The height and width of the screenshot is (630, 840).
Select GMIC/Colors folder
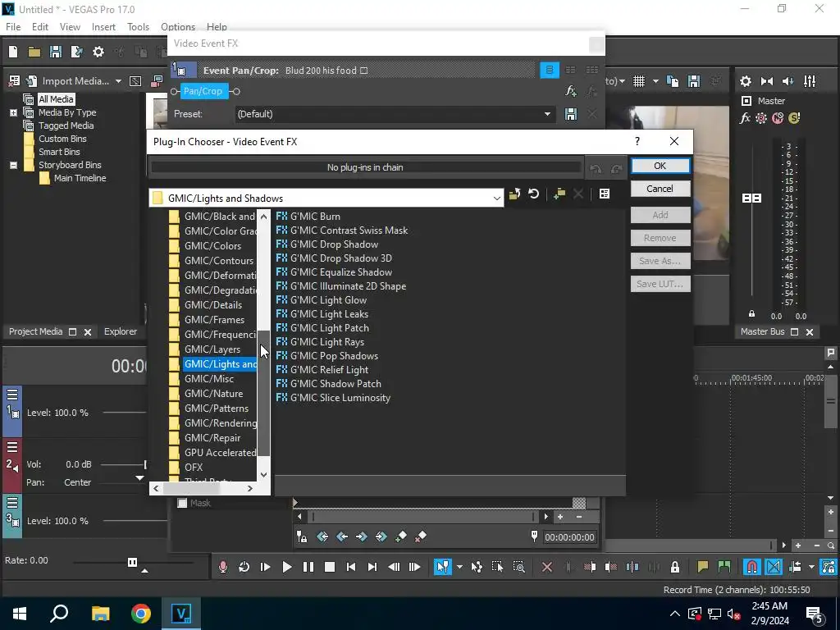[x=212, y=246]
